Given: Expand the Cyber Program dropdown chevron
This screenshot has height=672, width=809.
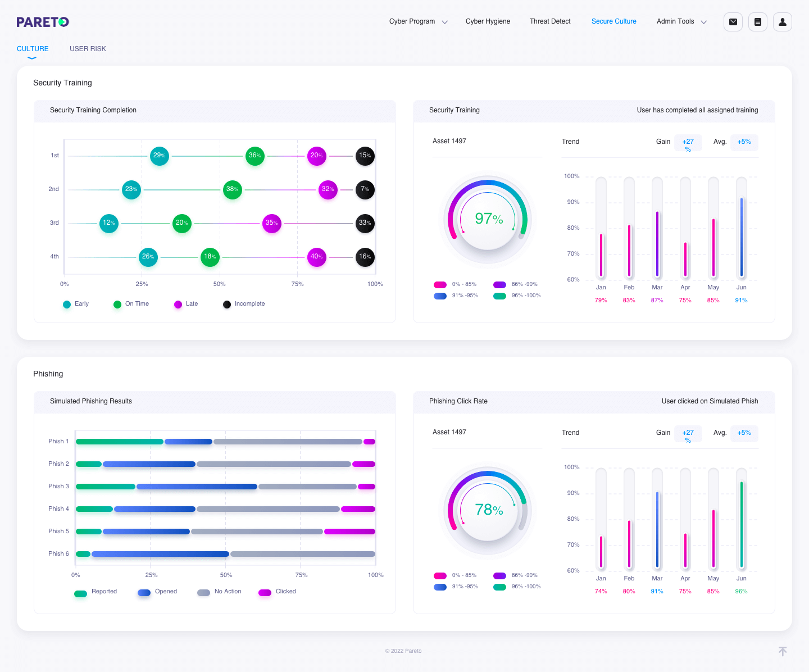Looking at the screenshot, I should coord(444,22).
